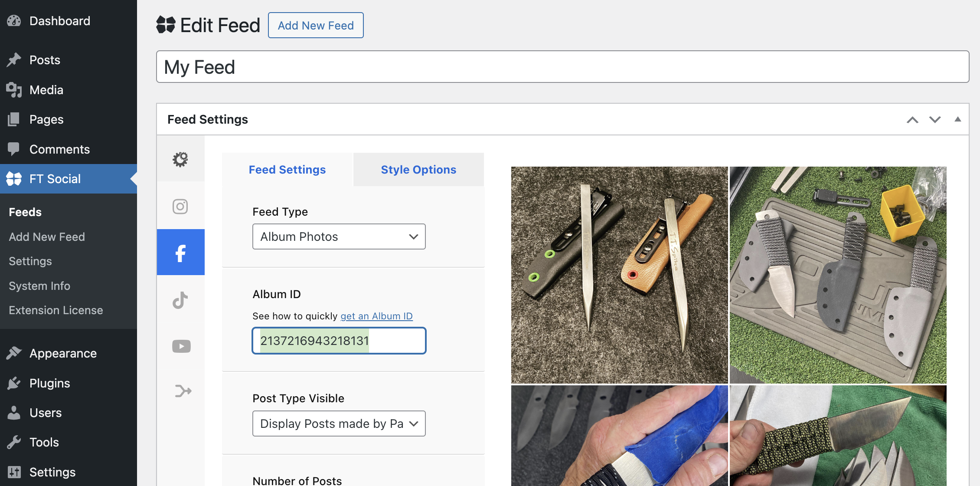Click the Edit Feed page heading
This screenshot has height=486, width=980.
click(x=220, y=25)
